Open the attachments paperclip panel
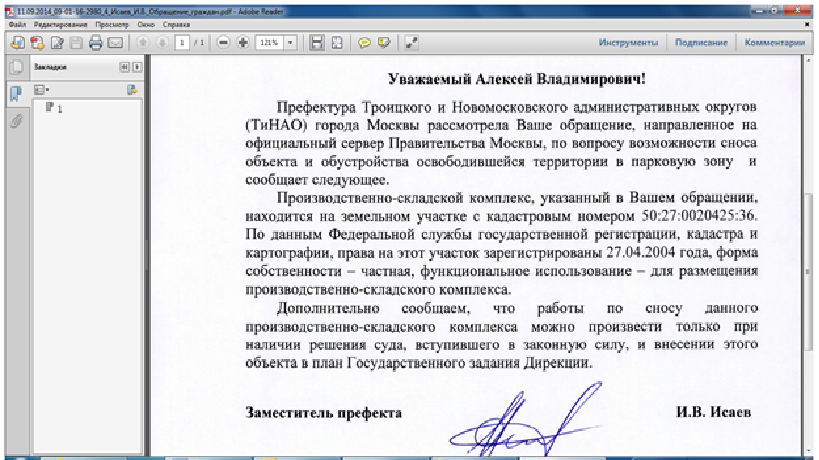819x460 pixels. tap(15, 121)
